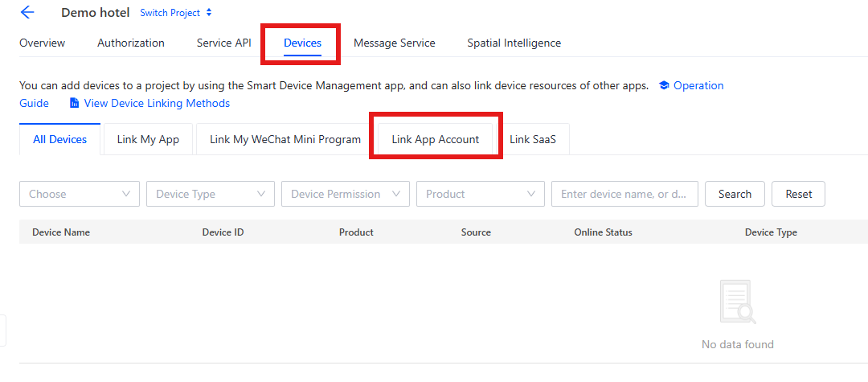This screenshot has width=868, height=382.
Task: Open the Authorization tab
Action: click(131, 43)
